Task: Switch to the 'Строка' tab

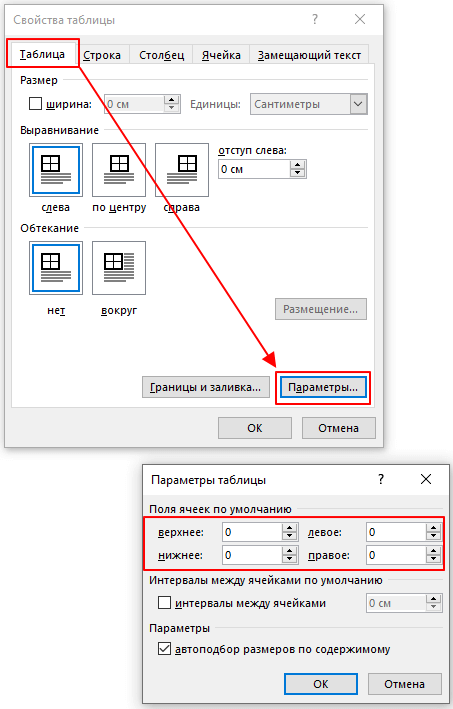Action: click(102, 55)
